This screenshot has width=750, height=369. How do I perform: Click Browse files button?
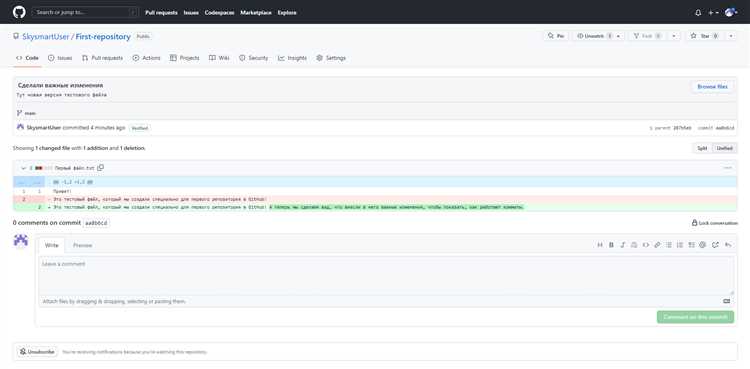[x=712, y=87]
